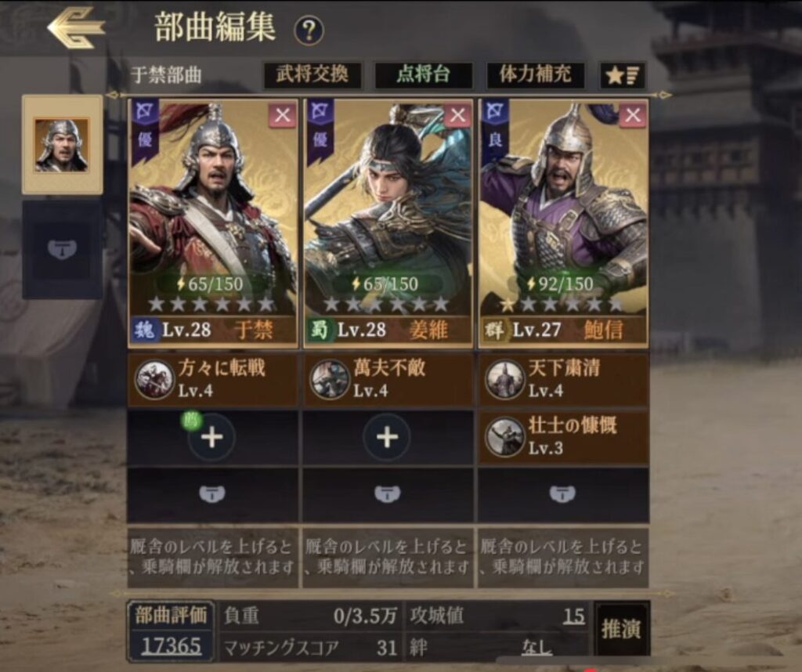Select the 鮑信 general card
The height and width of the screenshot is (672, 802).
click(564, 223)
